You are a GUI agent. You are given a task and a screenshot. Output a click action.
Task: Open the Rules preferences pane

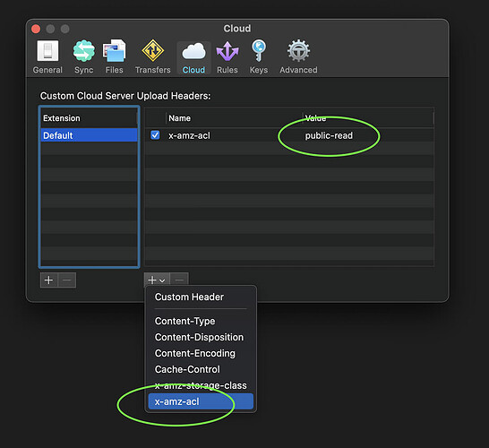227,56
